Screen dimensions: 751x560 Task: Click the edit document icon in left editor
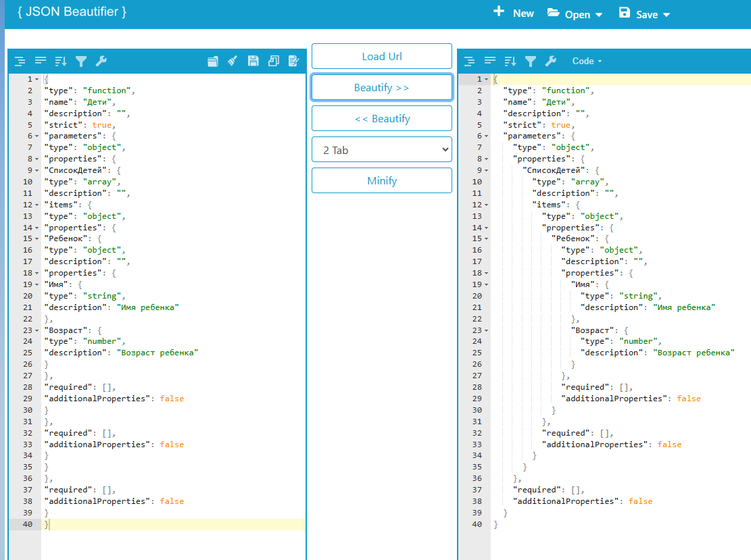point(293,61)
